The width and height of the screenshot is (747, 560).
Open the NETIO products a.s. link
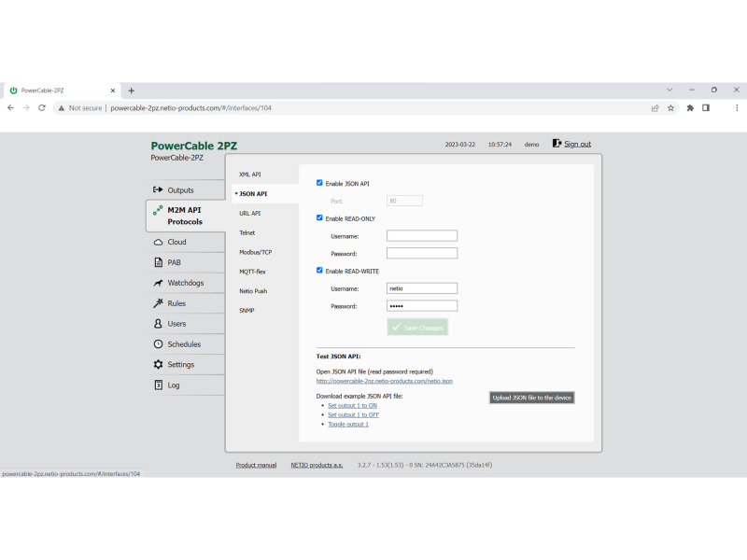(x=317, y=465)
